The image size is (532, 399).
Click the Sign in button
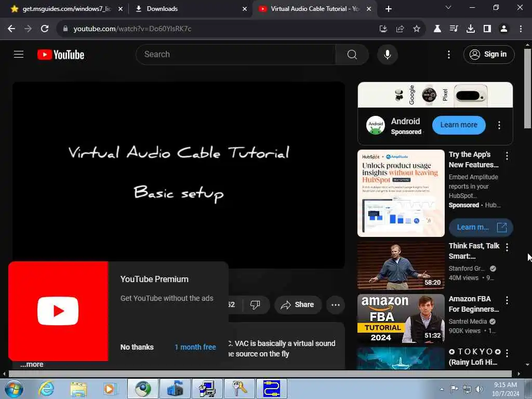[489, 54]
